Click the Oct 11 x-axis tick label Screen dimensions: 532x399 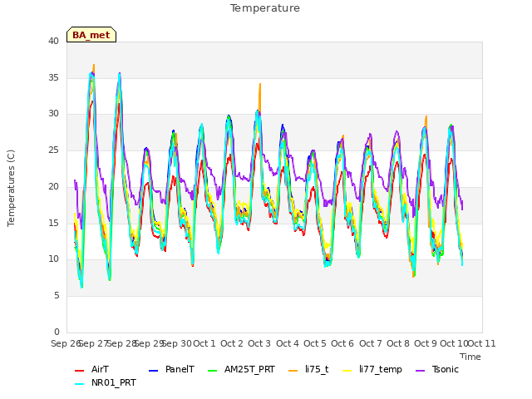482,343
